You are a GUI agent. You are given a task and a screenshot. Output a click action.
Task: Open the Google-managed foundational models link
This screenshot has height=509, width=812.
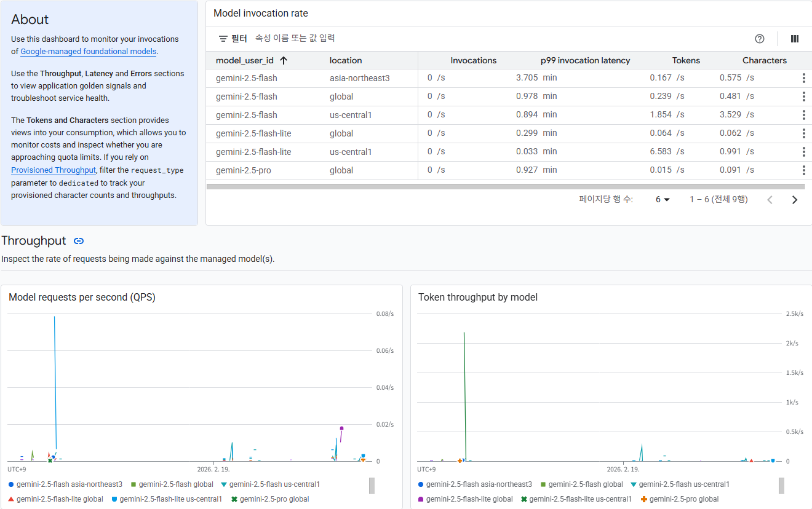[x=89, y=52]
